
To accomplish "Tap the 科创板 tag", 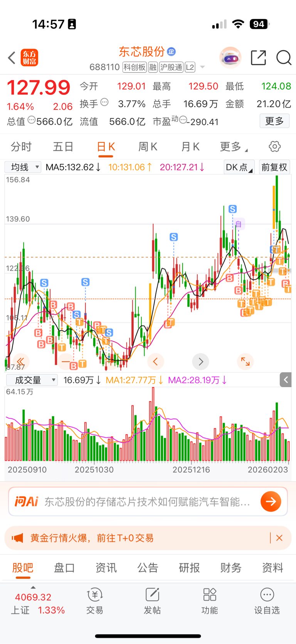I will (135, 67).
